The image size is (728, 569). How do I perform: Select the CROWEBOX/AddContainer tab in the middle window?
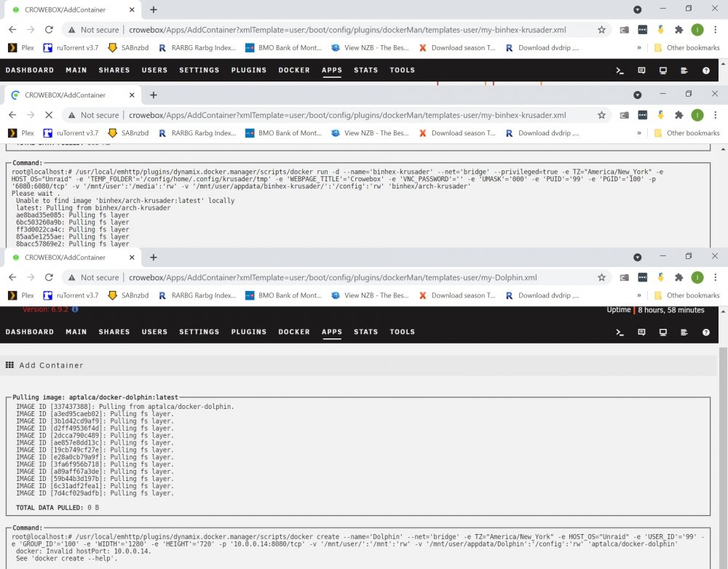[x=72, y=95]
